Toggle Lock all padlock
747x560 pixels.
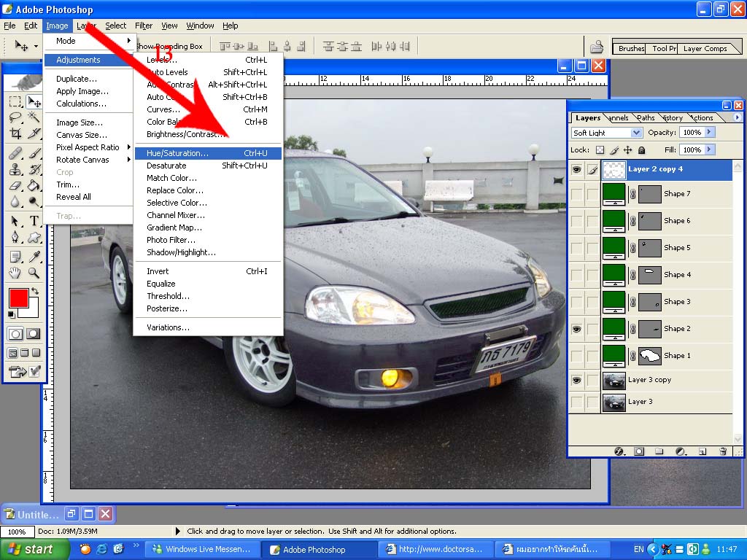point(642,150)
